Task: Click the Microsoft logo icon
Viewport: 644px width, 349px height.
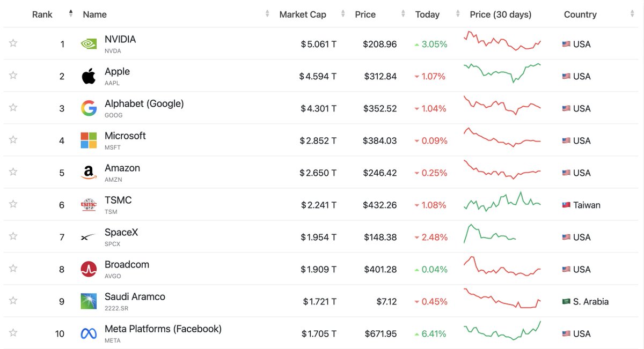Action: (x=89, y=140)
